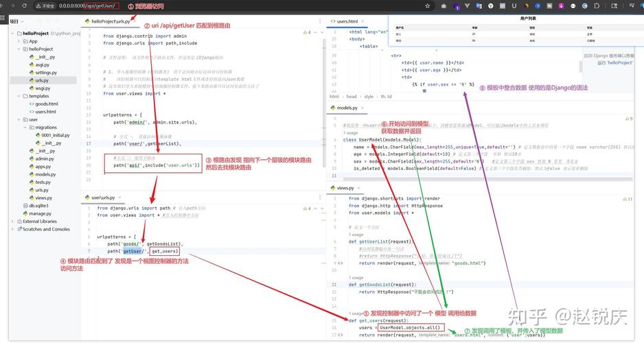Click the warnings indicator showing 11 in views.py

coord(627,199)
